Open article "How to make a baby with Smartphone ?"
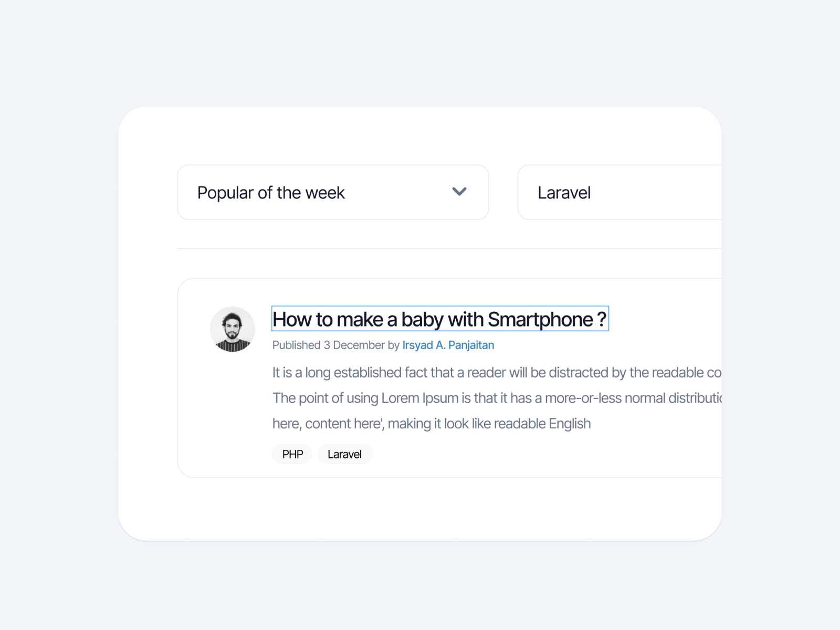The width and height of the screenshot is (840, 630). 440,319
